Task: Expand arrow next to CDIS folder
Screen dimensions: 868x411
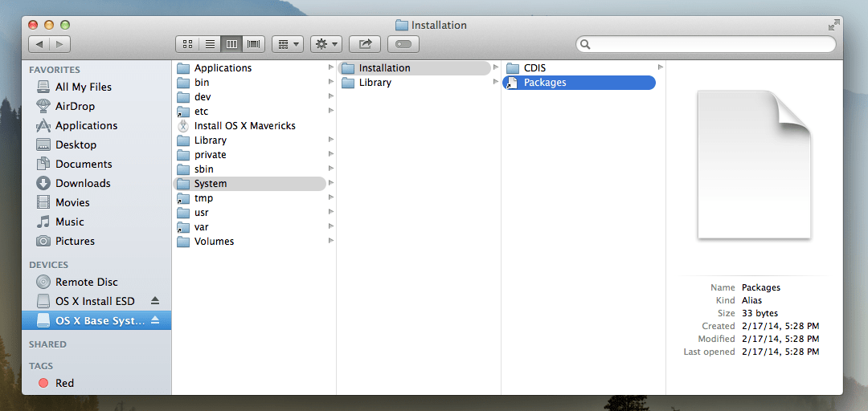Action: pyautogui.click(x=661, y=67)
